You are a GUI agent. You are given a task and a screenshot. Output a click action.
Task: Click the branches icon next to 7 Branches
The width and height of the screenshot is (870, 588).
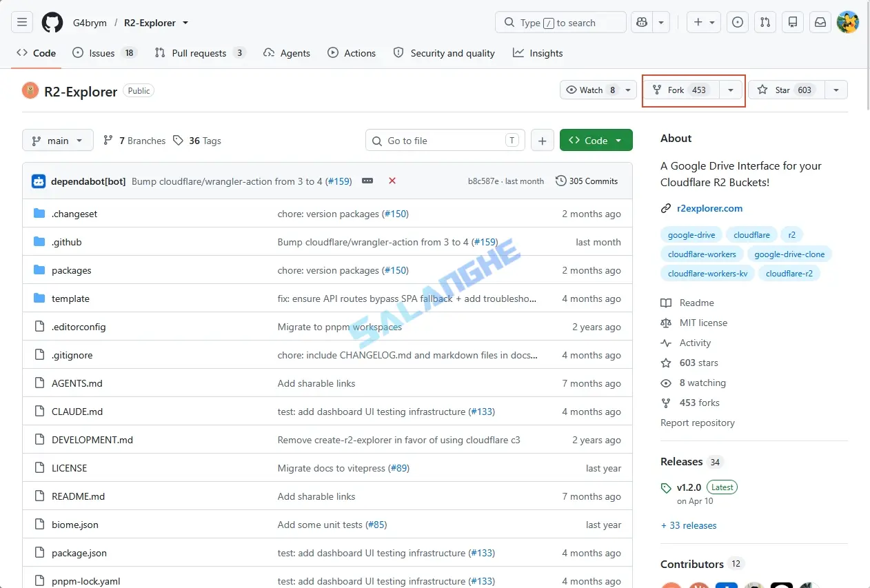[108, 141]
